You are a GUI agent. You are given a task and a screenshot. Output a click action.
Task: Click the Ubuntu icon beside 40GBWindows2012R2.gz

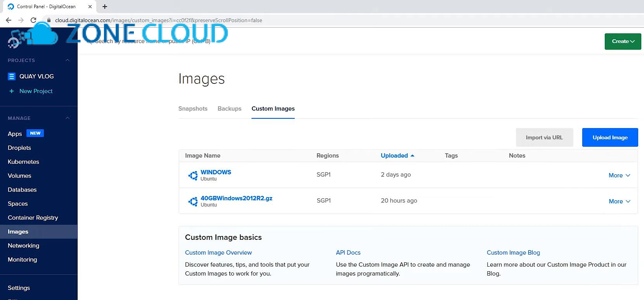(193, 201)
